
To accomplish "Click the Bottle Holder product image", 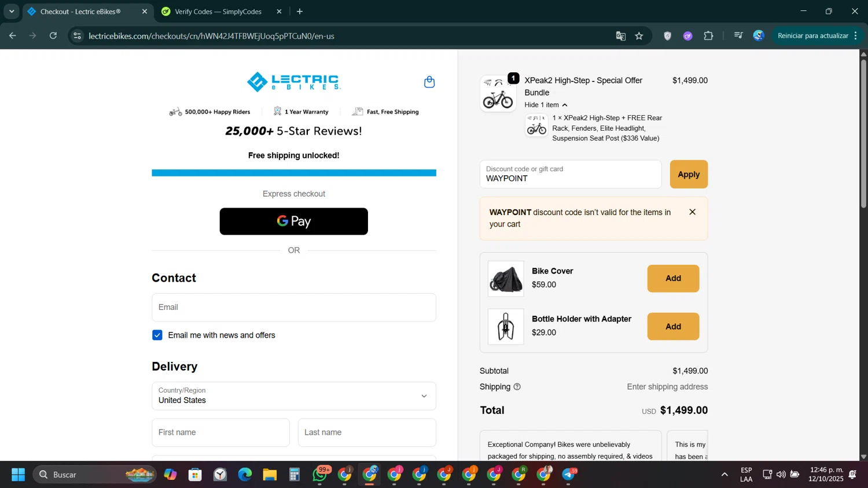I will pyautogui.click(x=506, y=327).
